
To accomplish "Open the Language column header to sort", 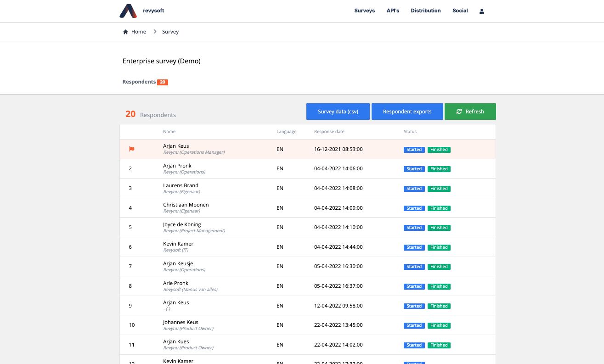I will (286, 131).
